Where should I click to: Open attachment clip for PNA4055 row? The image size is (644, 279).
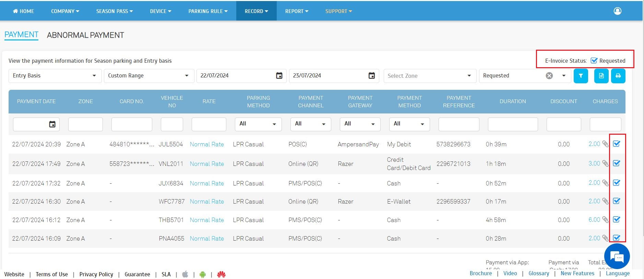pyautogui.click(x=605, y=238)
